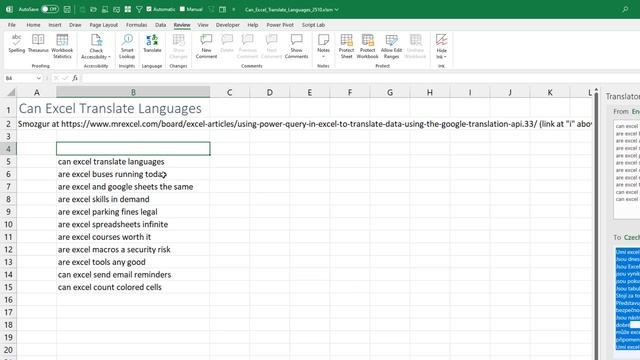
Task: Check the Automatic calculation checkbox
Action: (149, 9)
